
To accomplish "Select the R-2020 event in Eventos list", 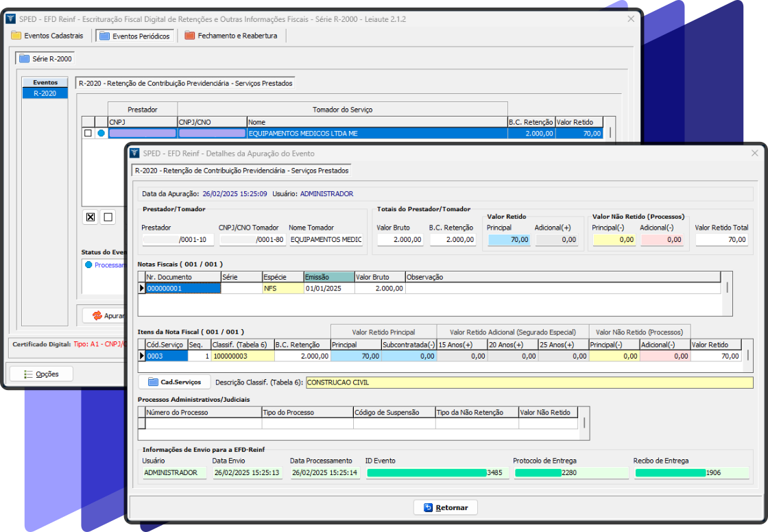I will (45, 93).
